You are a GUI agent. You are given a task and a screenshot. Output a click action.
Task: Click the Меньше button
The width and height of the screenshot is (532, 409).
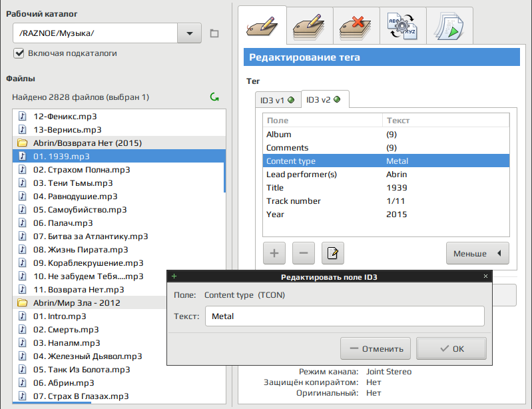coord(477,253)
